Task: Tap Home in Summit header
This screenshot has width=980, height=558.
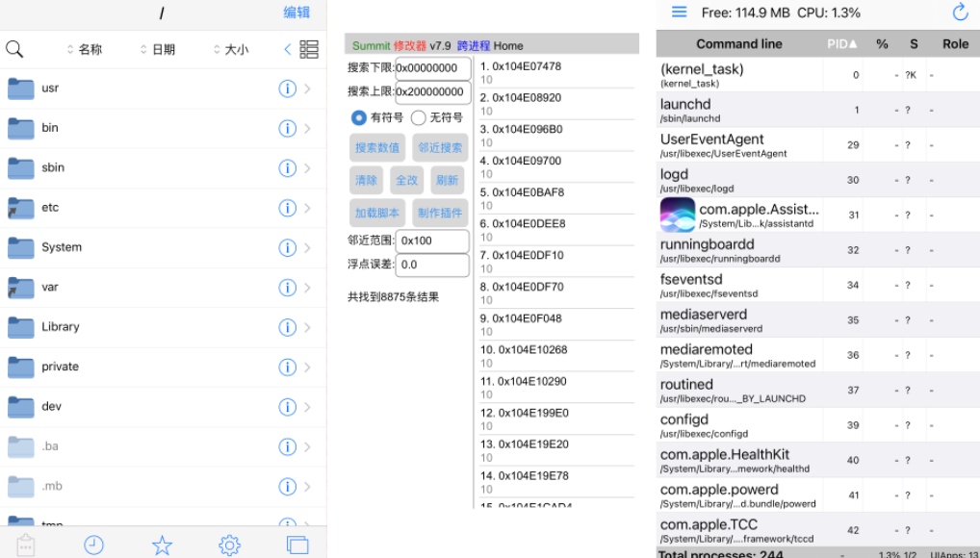Action: 508,45
